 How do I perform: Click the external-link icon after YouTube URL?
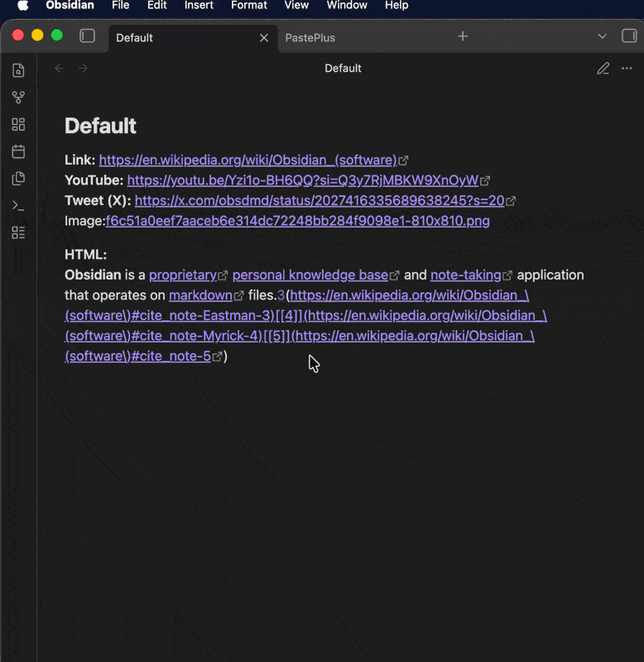(485, 181)
